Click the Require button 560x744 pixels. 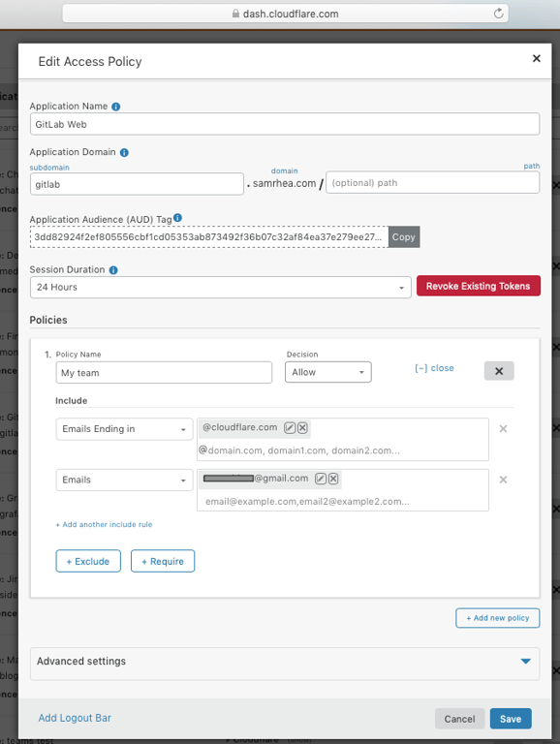tap(163, 561)
